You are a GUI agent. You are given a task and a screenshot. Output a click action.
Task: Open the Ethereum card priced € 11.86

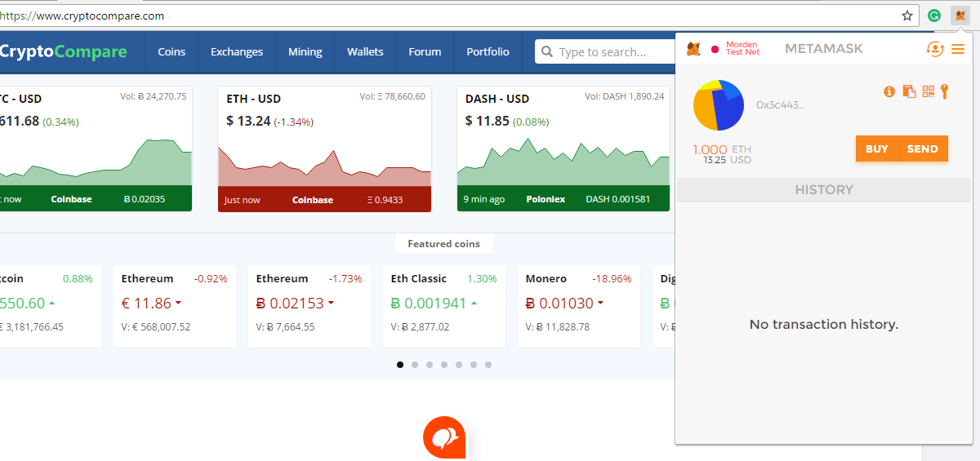point(175,307)
